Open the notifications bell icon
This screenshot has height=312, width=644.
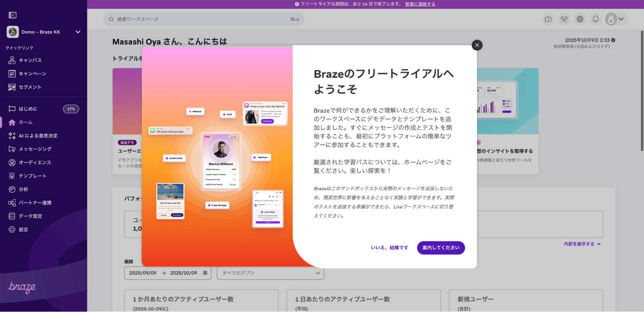click(596, 19)
